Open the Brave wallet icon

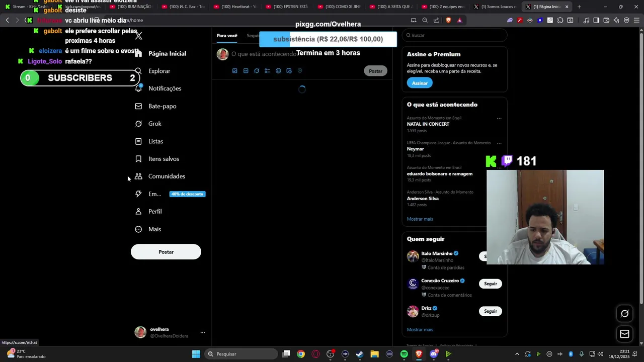coord(606,20)
